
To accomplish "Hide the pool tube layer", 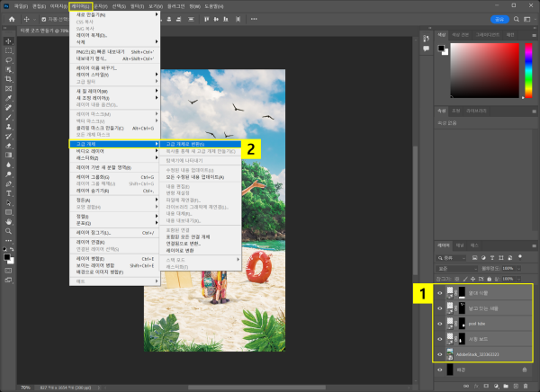I will [440, 324].
